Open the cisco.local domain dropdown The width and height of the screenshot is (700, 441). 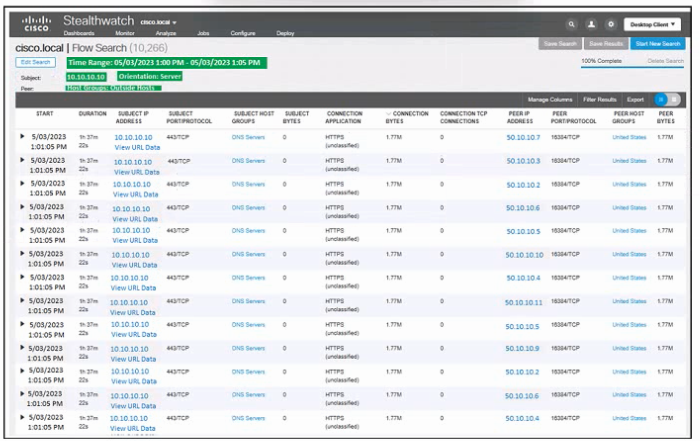[x=159, y=21]
